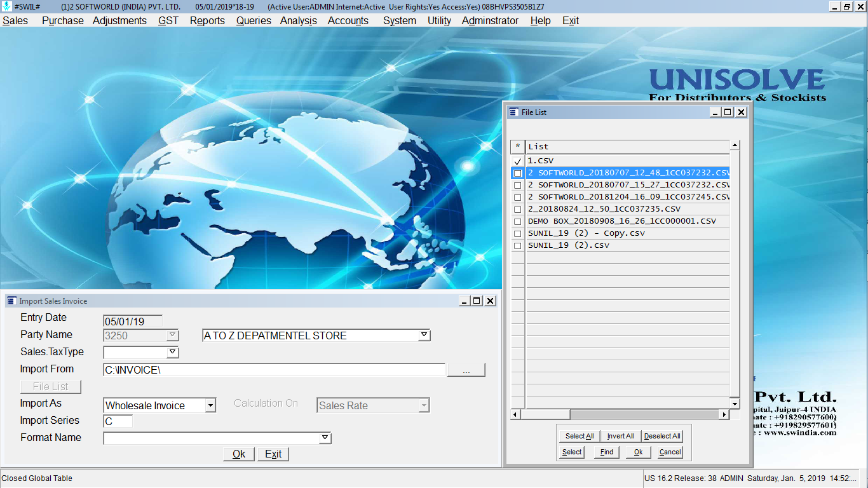Click the asterisk column header
Image resolution: width=868 pixels, height=488 pixels.
tap(518, 147)
